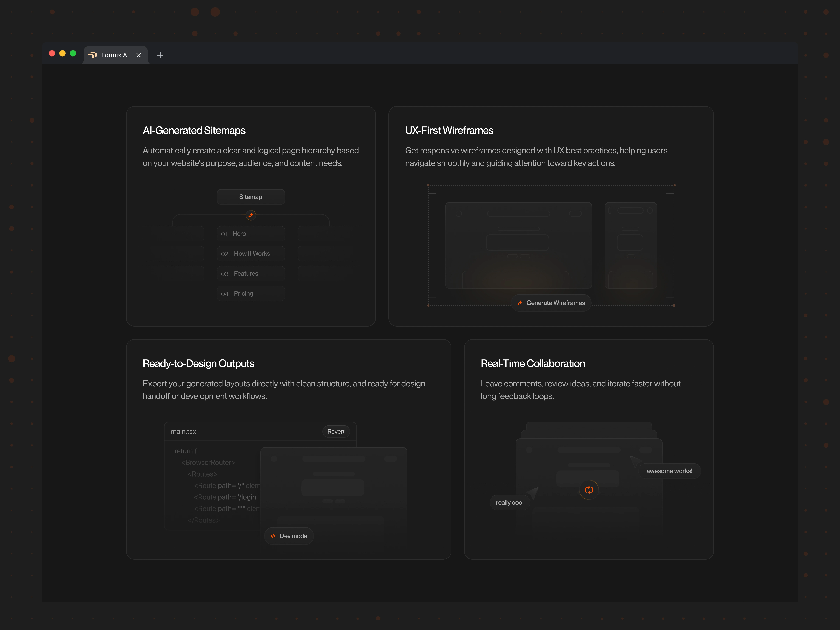Click the 'awesome works!' comment bubble
Viewport: 840px width, 630px height.
tap(669, 471)
